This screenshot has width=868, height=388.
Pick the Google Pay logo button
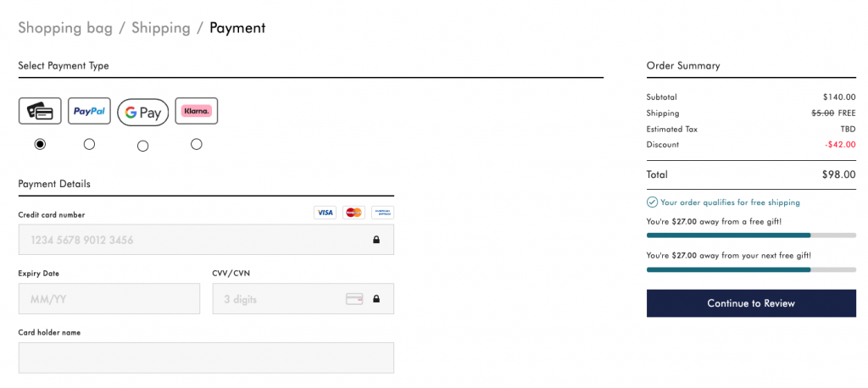(142, 112)
